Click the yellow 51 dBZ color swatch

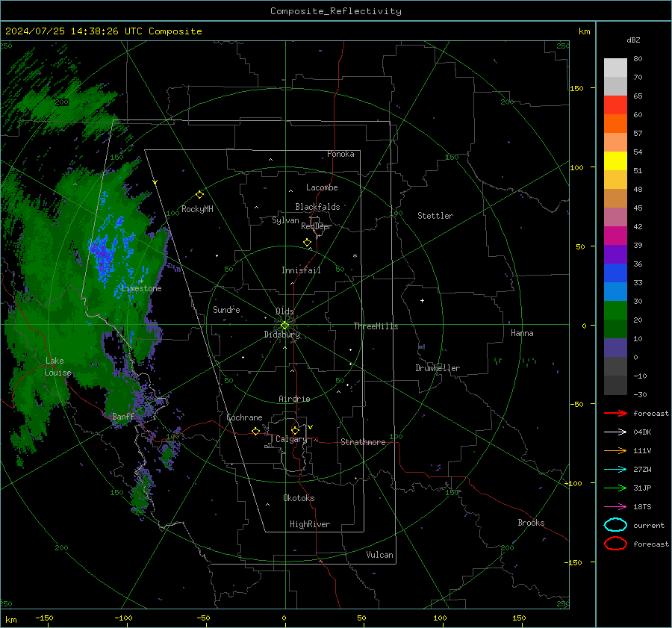click(615, 161)
